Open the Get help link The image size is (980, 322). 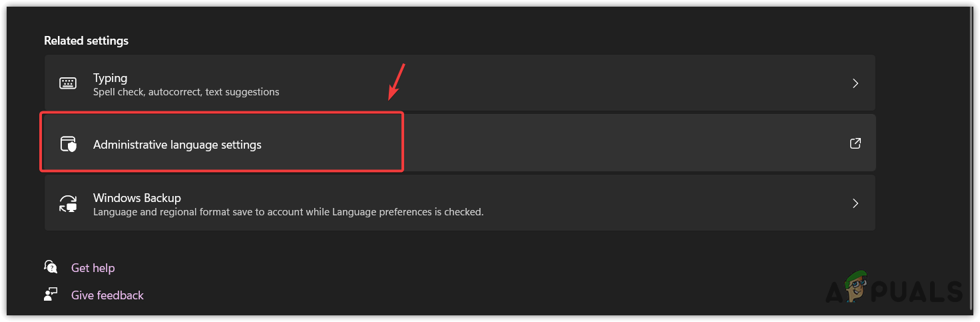pyautogui.click(x=93, y=268)
